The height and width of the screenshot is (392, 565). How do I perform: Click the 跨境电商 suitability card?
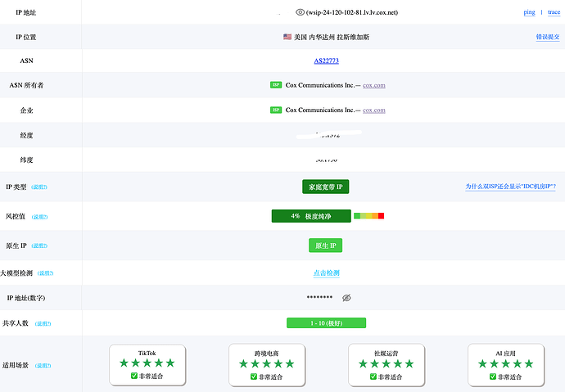click(x=267, y=365)
